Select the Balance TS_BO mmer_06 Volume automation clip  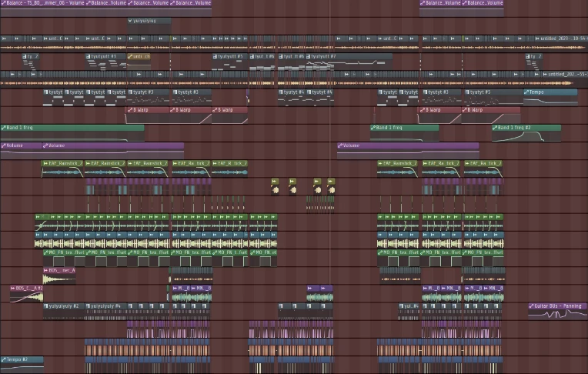[x=42, y=8]
